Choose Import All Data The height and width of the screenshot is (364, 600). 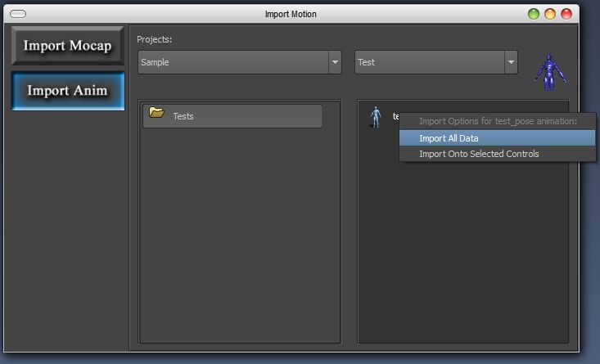pos(497,138)
